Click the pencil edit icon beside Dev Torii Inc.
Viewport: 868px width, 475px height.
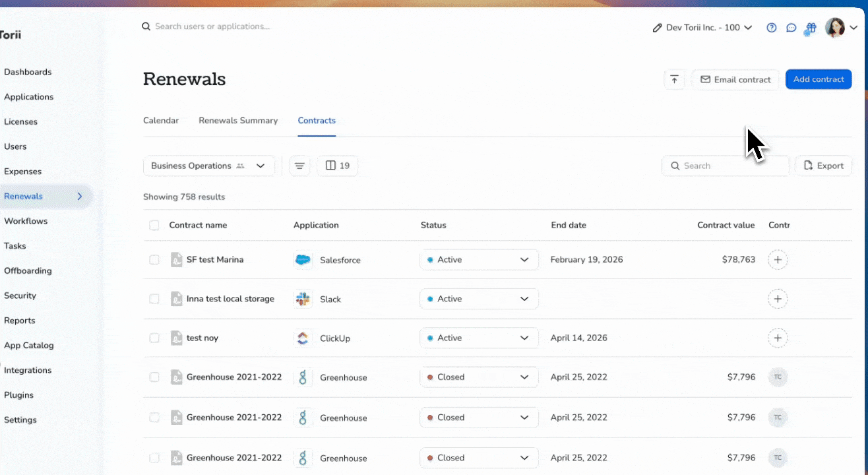(x=657, y=28)
